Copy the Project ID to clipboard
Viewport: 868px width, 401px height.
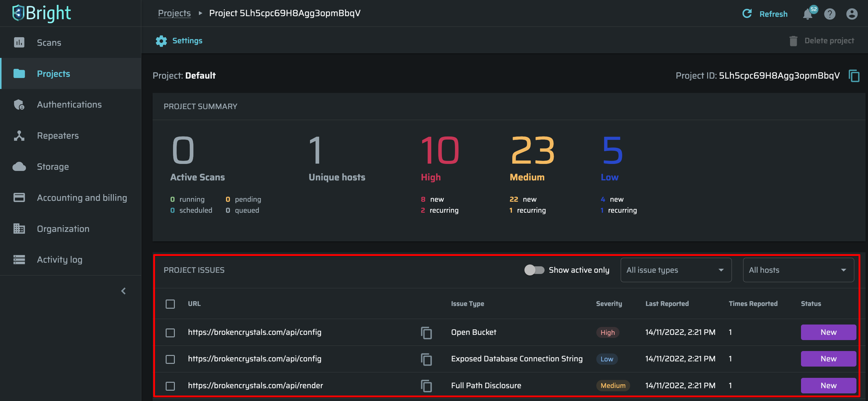(x=854, y=76)
